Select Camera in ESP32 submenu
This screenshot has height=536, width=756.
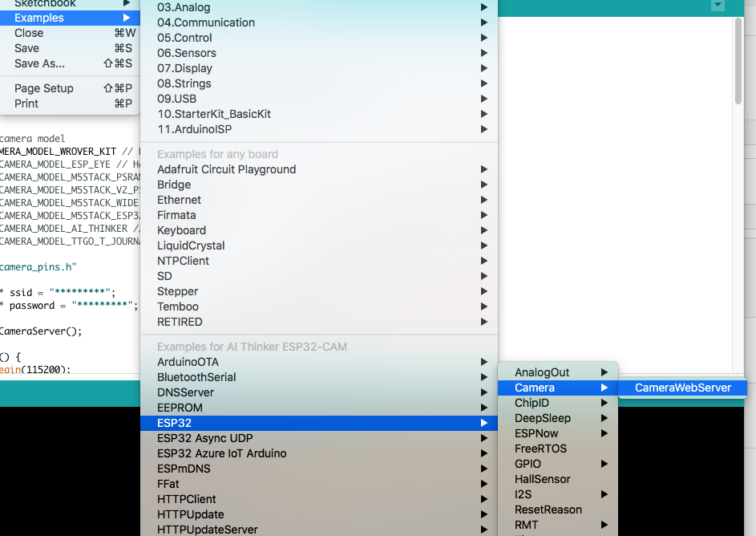tap(558, 388)
